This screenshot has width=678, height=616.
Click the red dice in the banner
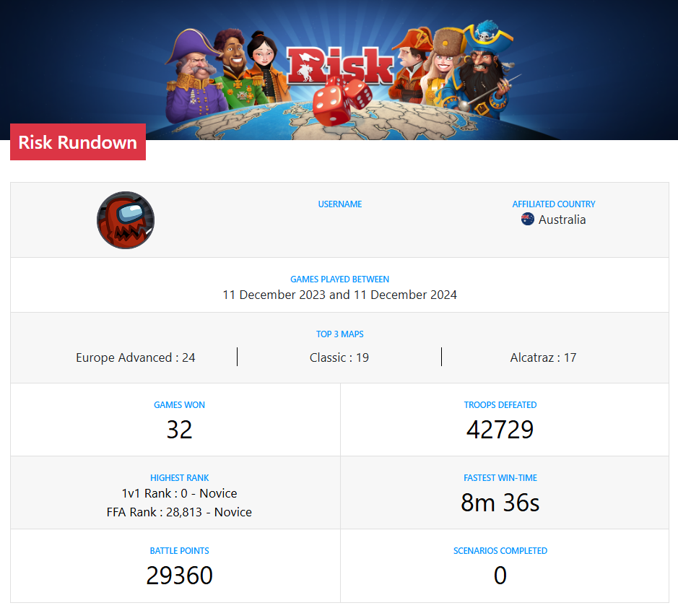click(342, 100)
